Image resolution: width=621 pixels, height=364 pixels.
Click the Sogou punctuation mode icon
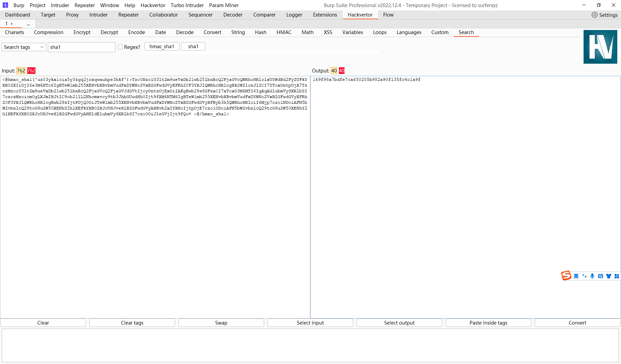point(584,276)
